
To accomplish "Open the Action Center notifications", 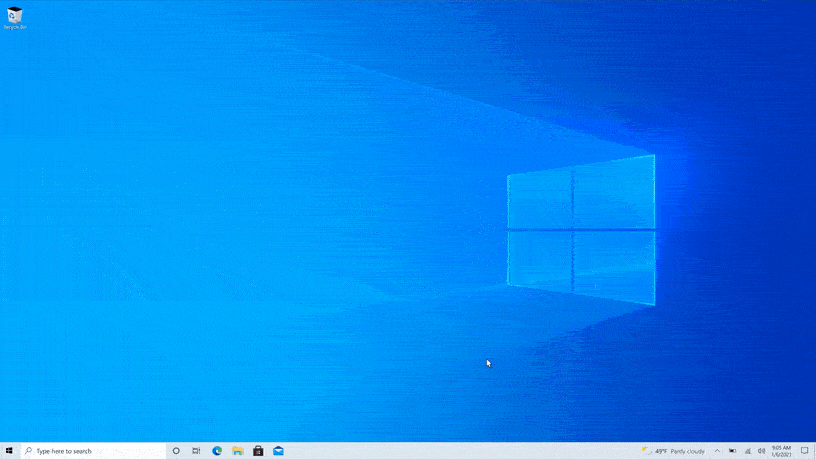I will click(x=805, y=451).
